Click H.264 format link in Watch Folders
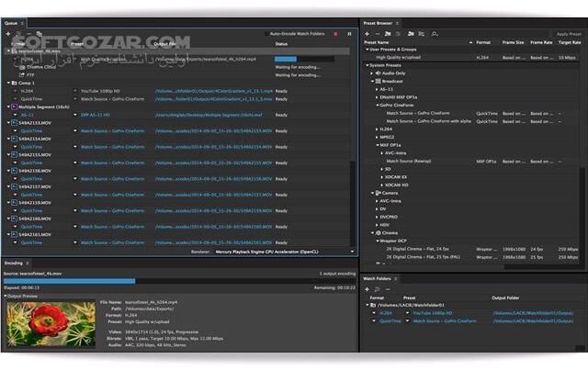Image resolution: width=588 pixels, height=370 pixels. [386, 313]
